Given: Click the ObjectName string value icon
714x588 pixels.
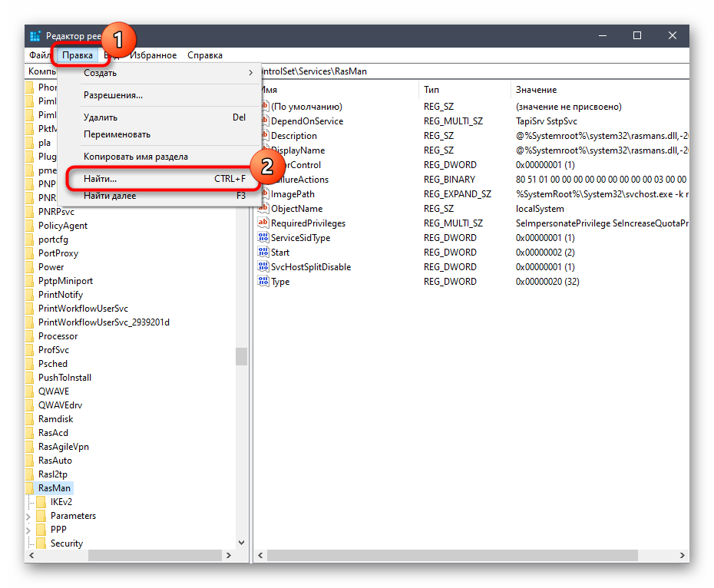Looking at the screenshot, I should point(265,209).
